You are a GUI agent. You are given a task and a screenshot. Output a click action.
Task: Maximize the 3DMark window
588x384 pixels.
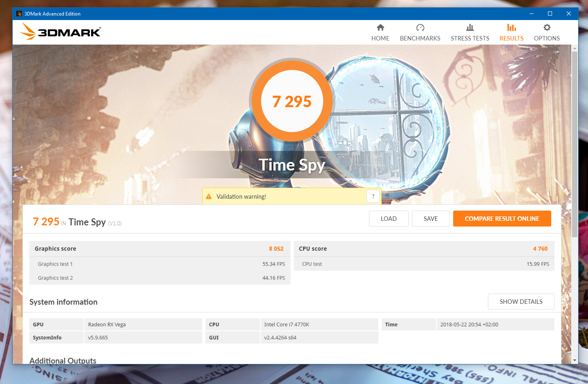point(550,13)
